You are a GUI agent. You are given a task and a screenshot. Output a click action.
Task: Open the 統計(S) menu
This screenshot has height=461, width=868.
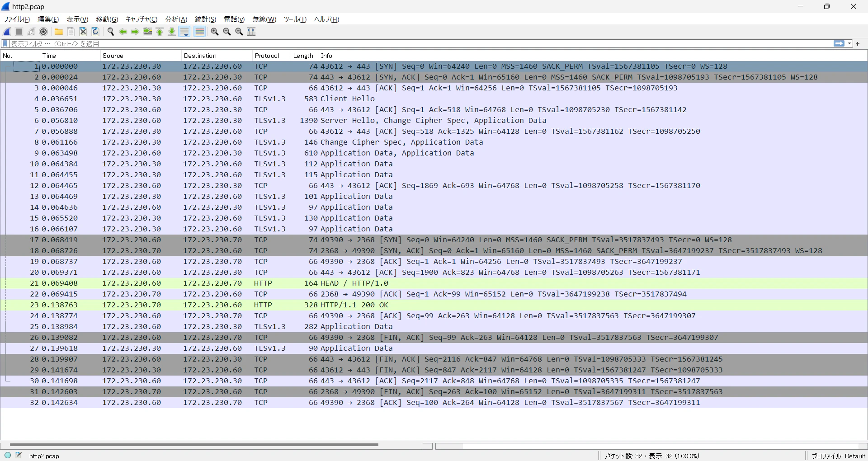pyautogui.click(x=206, y=19)
